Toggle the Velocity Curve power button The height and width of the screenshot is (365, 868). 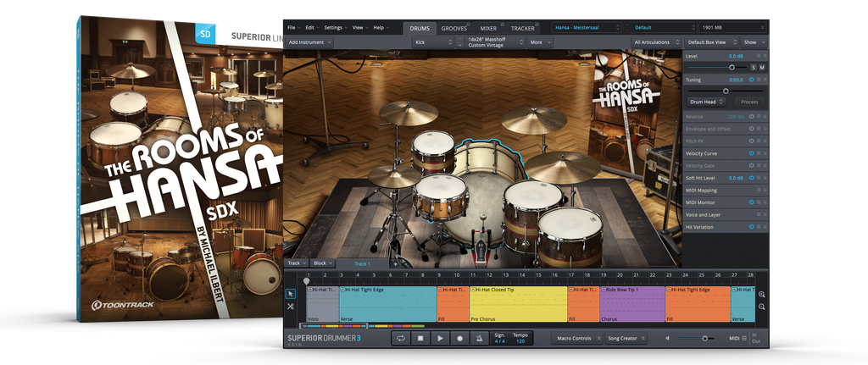tap(752, 153)
